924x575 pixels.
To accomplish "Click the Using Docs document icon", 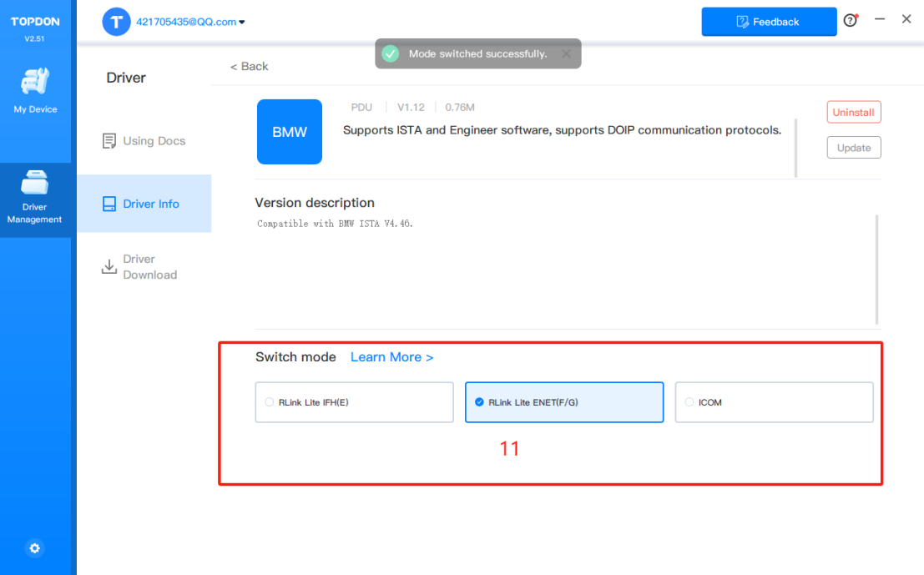I will (109, 141).
